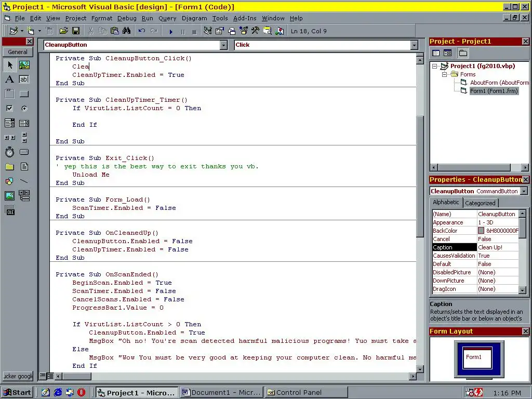This screenshot has height=399, width=532.
Task: Open the CleanupButton object dropdown
Action: point(223,45)
